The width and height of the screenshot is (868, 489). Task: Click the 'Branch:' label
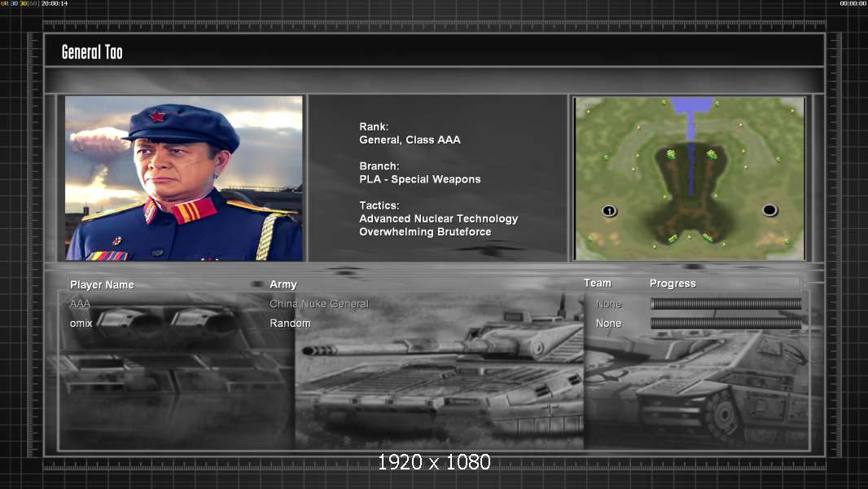click(379, 166)
